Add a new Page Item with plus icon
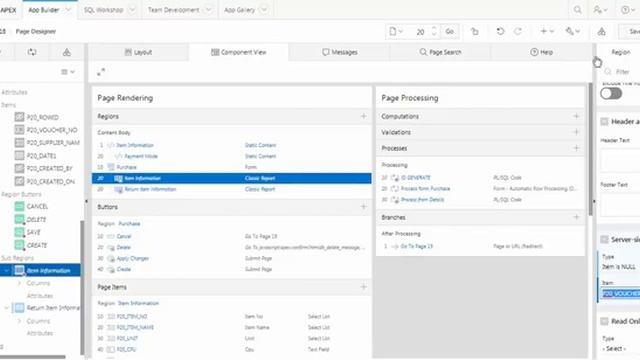 point(363,287)
